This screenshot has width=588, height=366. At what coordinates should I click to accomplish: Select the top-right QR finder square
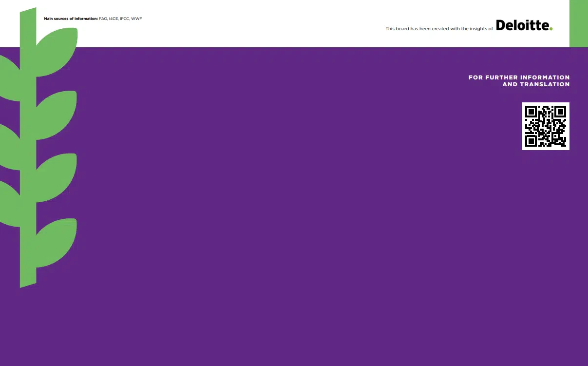(560, 112)
